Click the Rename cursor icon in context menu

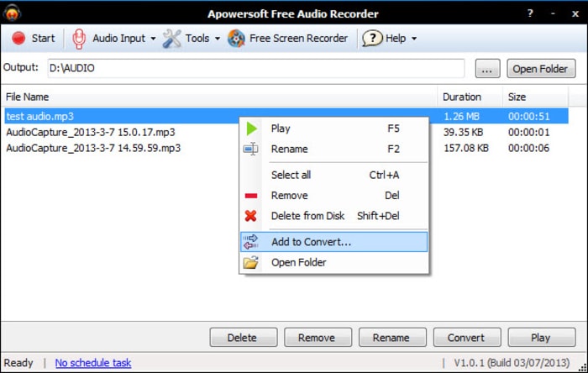(250, 149)
